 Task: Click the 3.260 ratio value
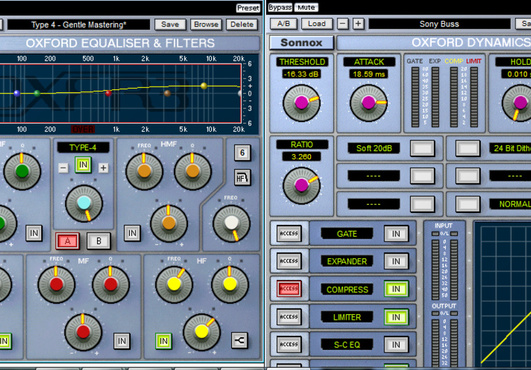301,156
